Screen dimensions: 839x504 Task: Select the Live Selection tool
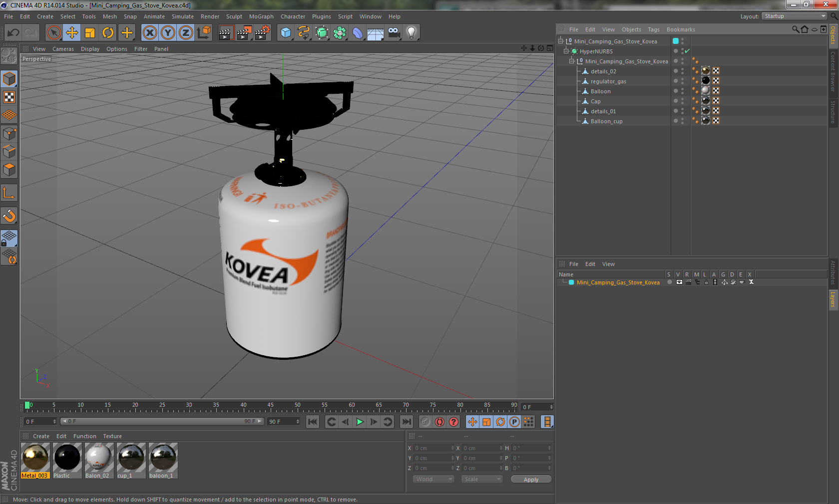point(53,33)
